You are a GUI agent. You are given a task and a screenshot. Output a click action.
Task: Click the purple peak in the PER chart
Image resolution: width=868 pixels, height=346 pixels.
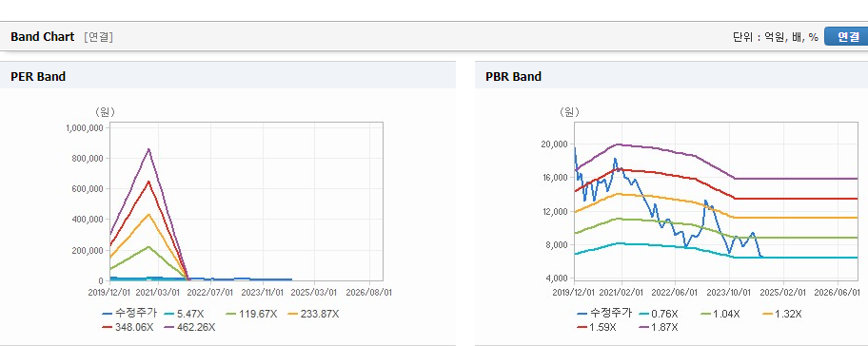pyautogui.click(x=148, y=150)
